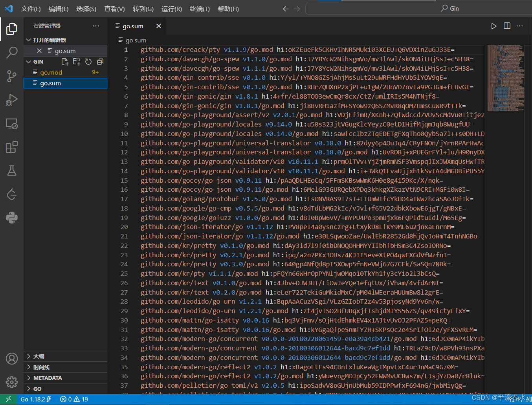The height and width of the screenshot is (405, 532).
Task: Create a new file in GIN folder
Action: coord(65,62)
